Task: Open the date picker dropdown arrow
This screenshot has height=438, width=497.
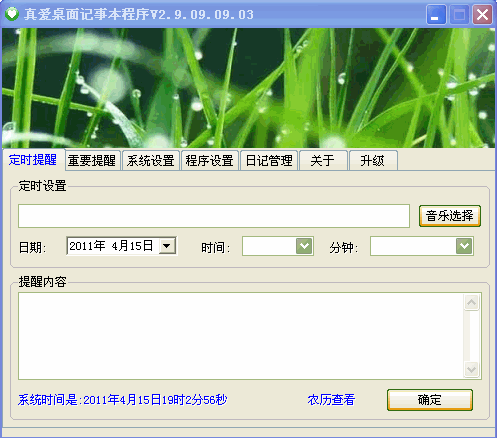Action: 167,246
